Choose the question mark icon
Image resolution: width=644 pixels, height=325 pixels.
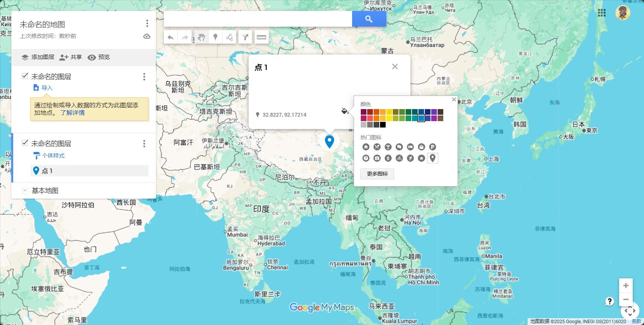pos(366,158)
